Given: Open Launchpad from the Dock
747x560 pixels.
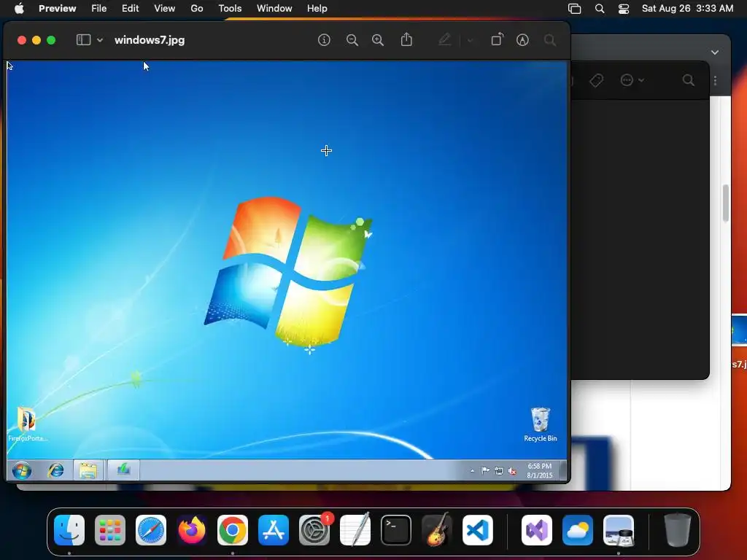Looking at the screenshot, I should coord(110,530).
